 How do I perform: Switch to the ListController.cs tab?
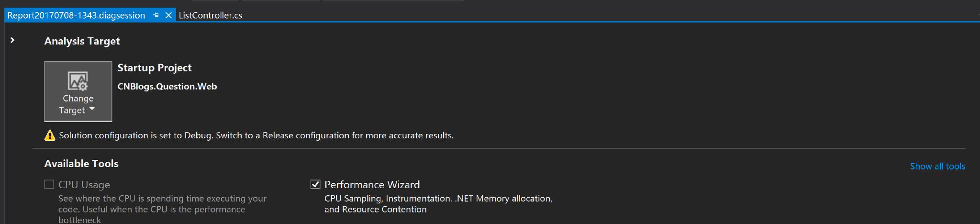coord(211,15)
